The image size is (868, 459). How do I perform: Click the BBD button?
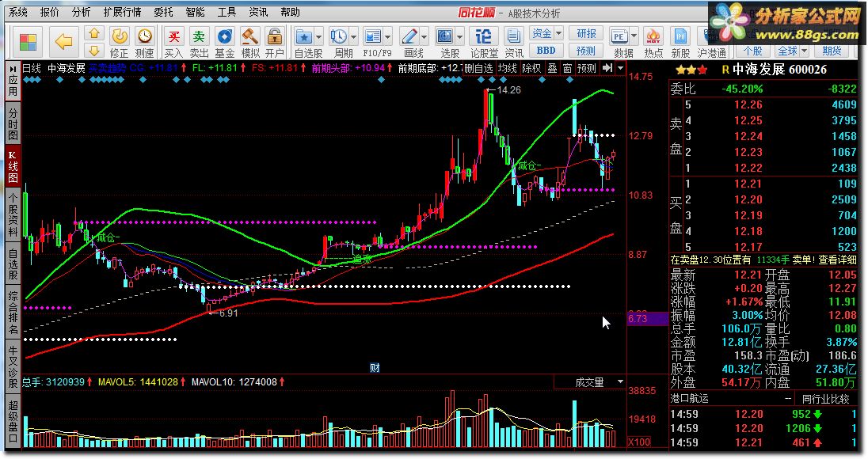546,51
